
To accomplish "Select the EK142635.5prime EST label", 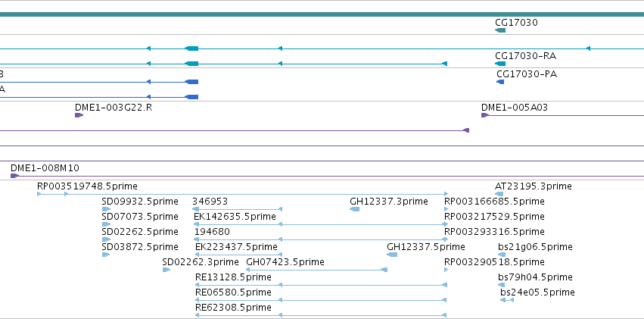I will click(x=235, y=217).
